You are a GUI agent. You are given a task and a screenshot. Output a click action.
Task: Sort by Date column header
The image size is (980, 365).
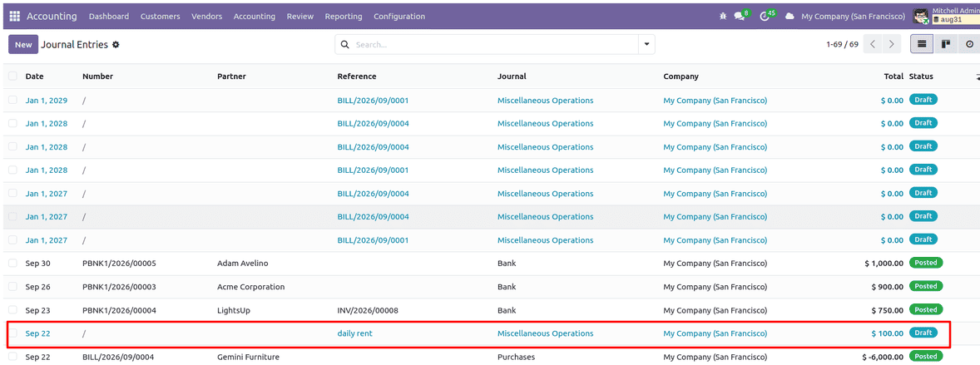pos(34,76)
